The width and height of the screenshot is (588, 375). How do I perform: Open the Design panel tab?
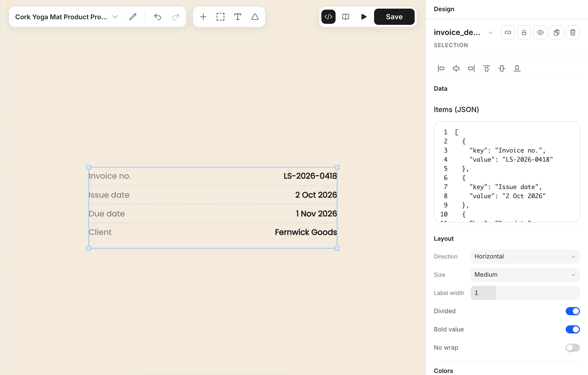[x=444, y=9]
